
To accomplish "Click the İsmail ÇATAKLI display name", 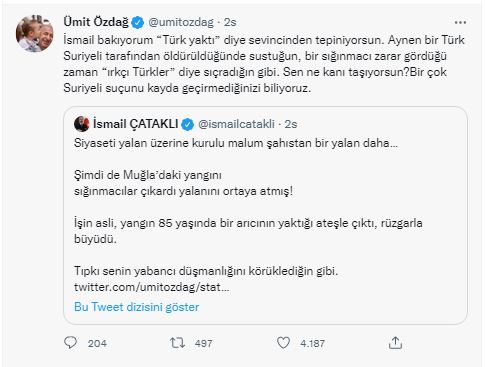I will coord(136,124).
